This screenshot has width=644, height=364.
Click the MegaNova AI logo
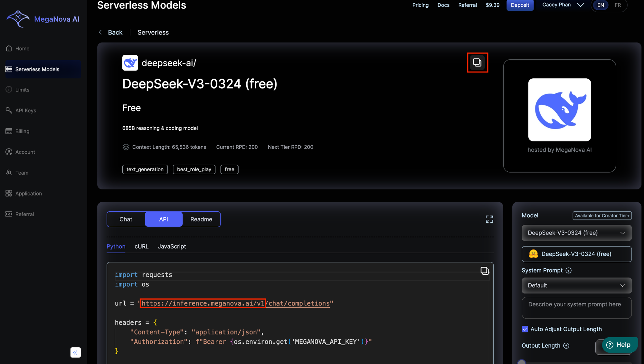(43, 19)
